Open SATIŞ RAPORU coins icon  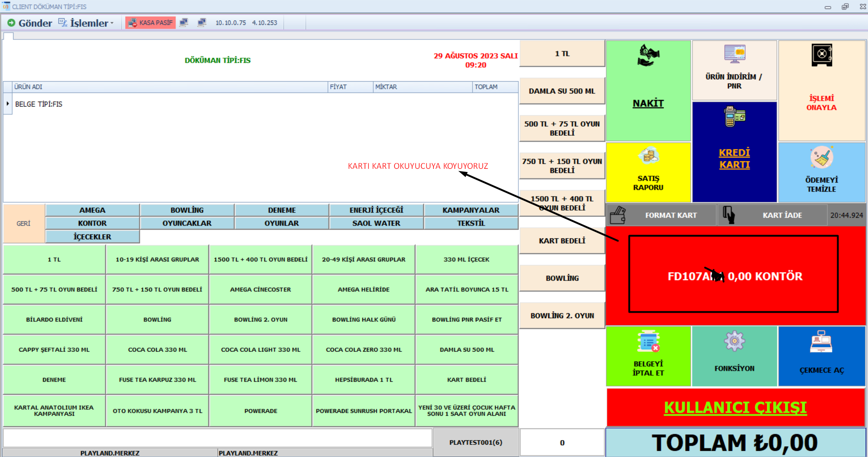[x=648, y=156]
